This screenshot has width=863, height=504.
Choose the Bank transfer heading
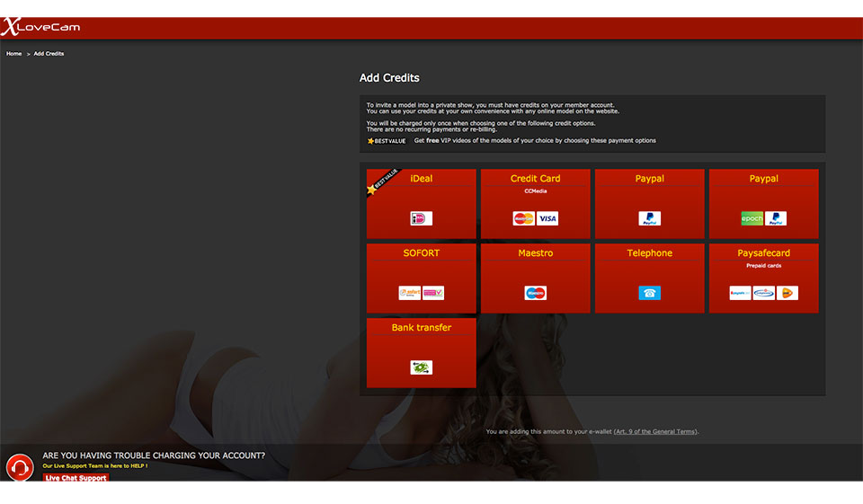(421, 328)
